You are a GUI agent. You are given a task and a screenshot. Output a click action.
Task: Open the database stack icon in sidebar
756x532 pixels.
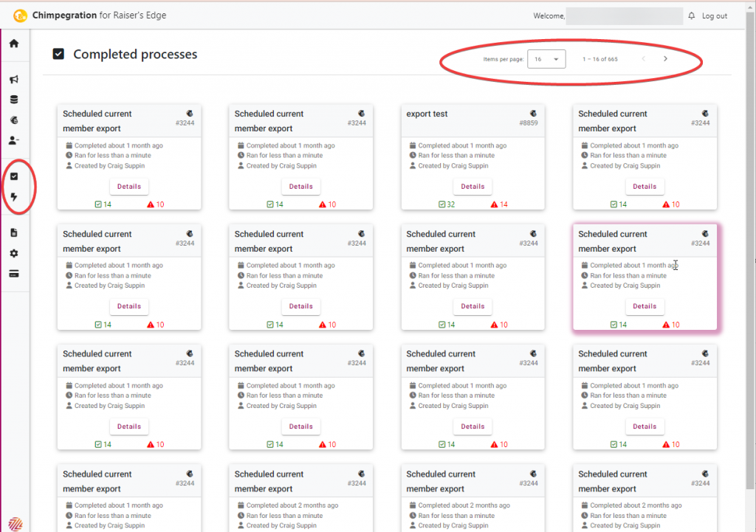(x=14, y=100)
